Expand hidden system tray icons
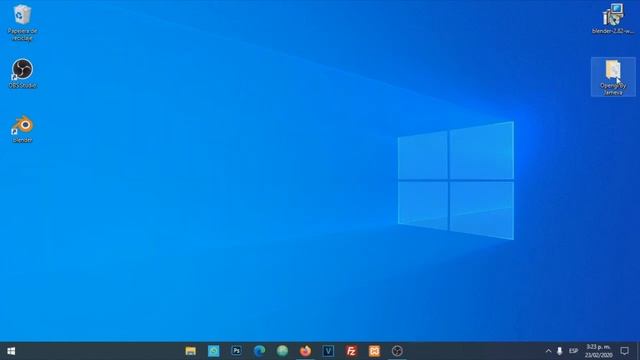The height and width of the screenshot is (360, 640). (x=548, y=351)
